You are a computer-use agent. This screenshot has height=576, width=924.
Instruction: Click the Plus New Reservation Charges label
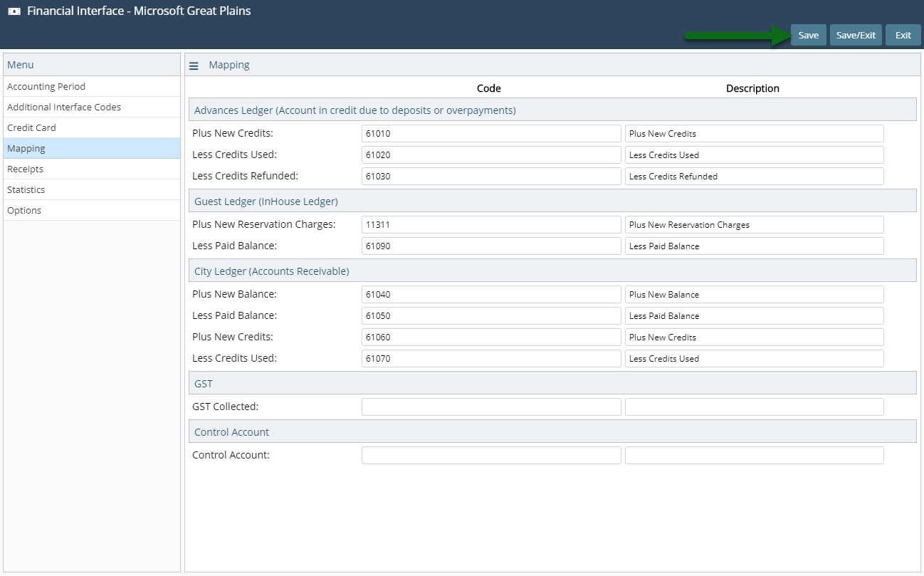[264, 224]
